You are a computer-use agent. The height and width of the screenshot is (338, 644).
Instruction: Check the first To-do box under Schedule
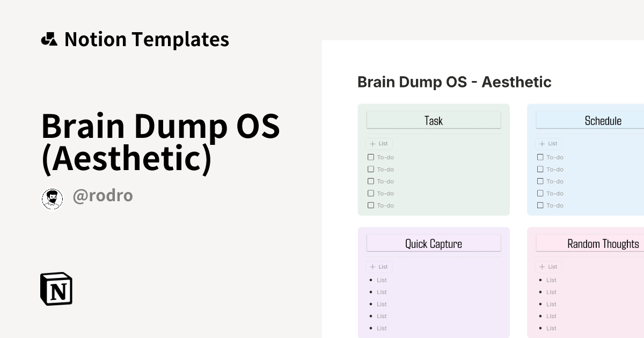click(540, 157)
